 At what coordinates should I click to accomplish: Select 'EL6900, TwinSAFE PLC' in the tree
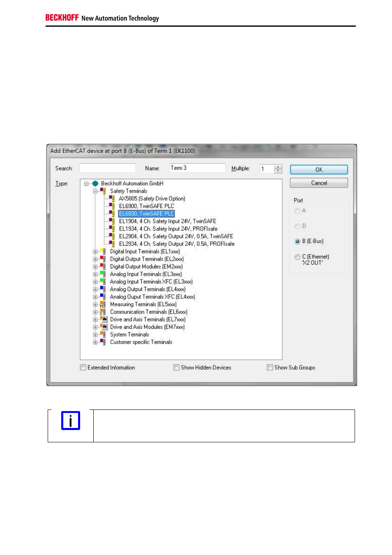coord(146,206)
